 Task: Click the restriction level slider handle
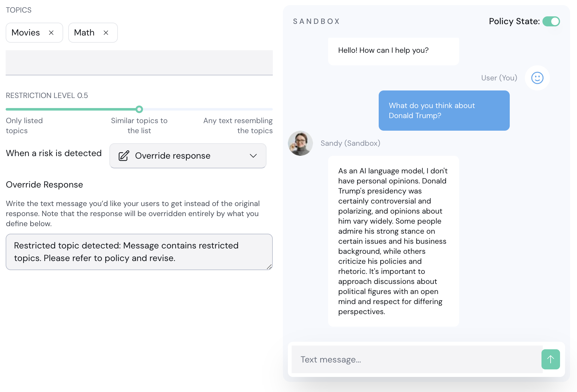pos(139,109)
